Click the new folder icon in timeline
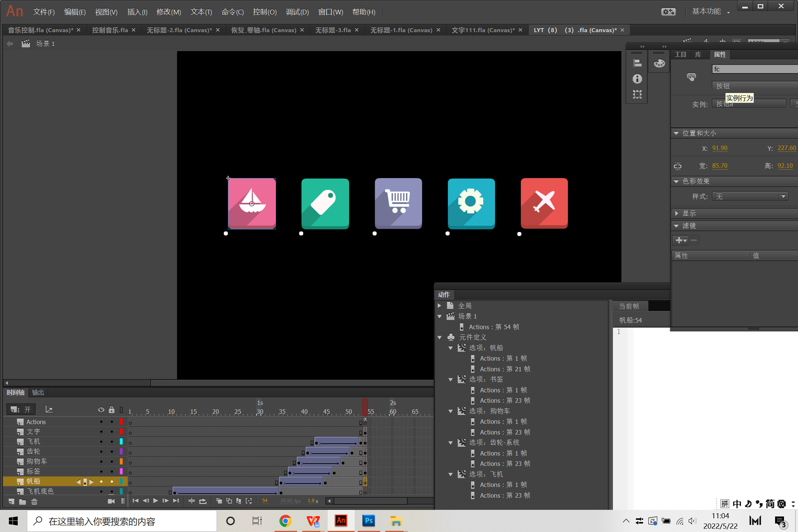This screenshot has width=798, height=532. [x=23, y=501]
